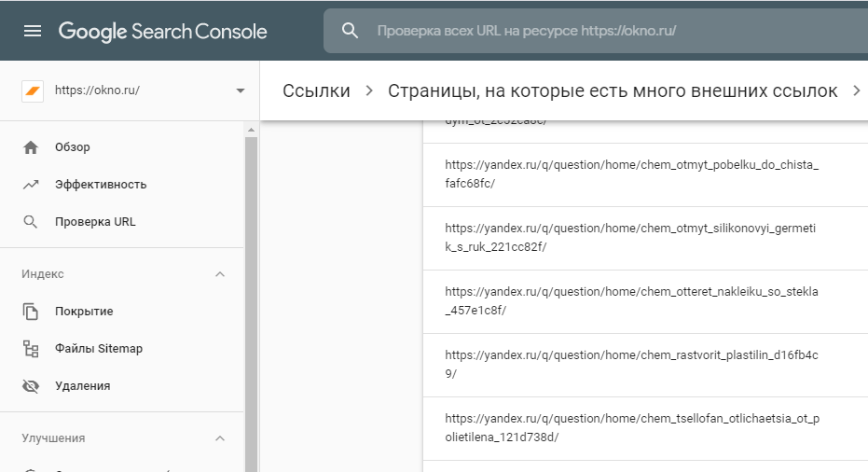
Task: Open the https://okno.ru/ property dropdown
Action: click(x=241, y=90)
